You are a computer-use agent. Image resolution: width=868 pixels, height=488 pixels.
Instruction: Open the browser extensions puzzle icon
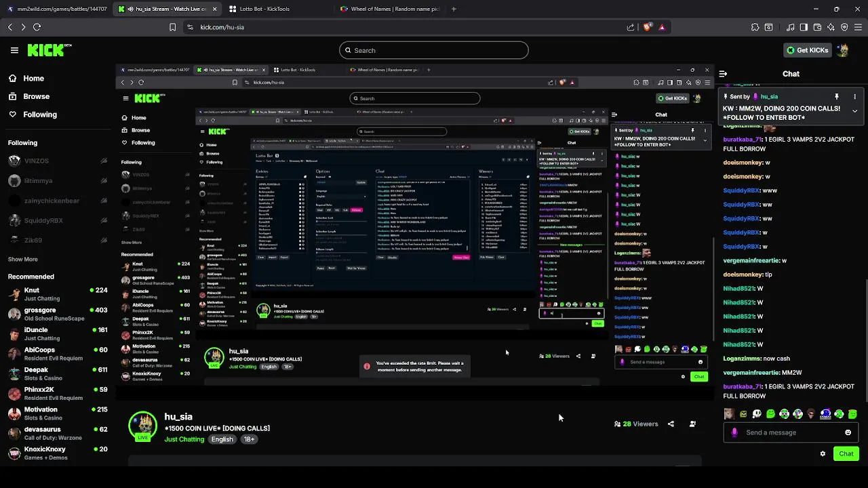click(755, 27)
